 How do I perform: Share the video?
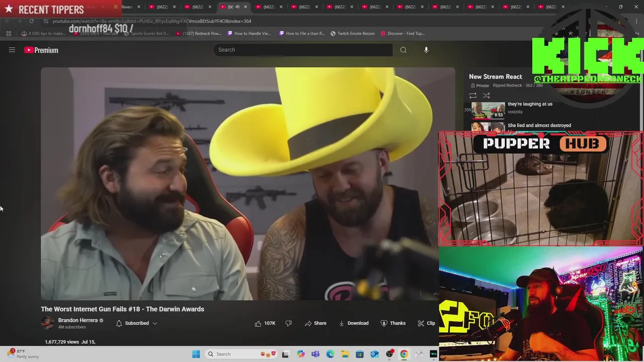coord(315,323)
